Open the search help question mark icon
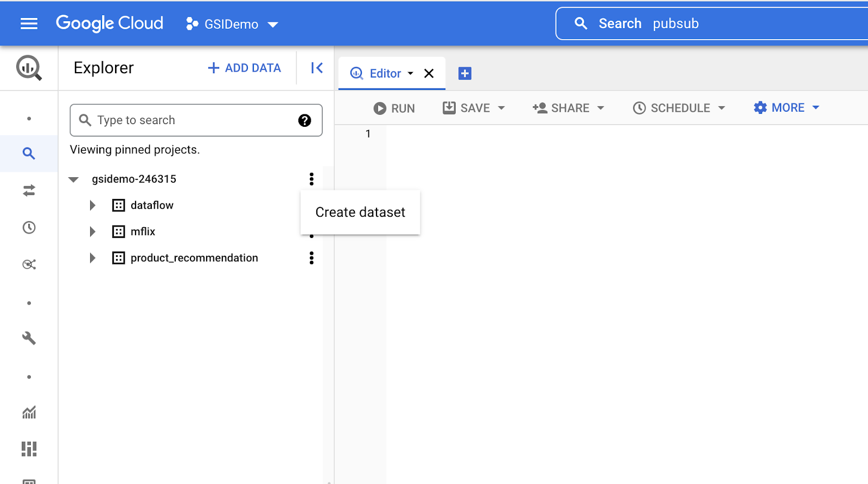Viewport: 868px width, 484px height. (305, 120)
